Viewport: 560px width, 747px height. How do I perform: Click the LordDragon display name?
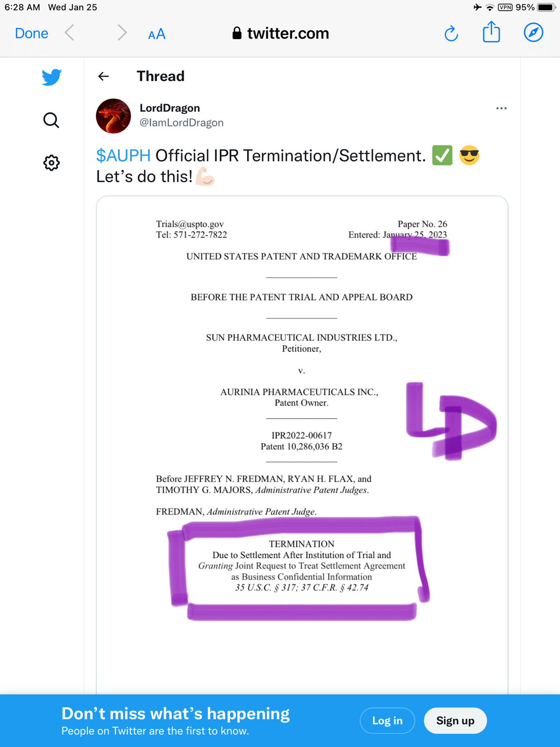click(x=169, y=108)
